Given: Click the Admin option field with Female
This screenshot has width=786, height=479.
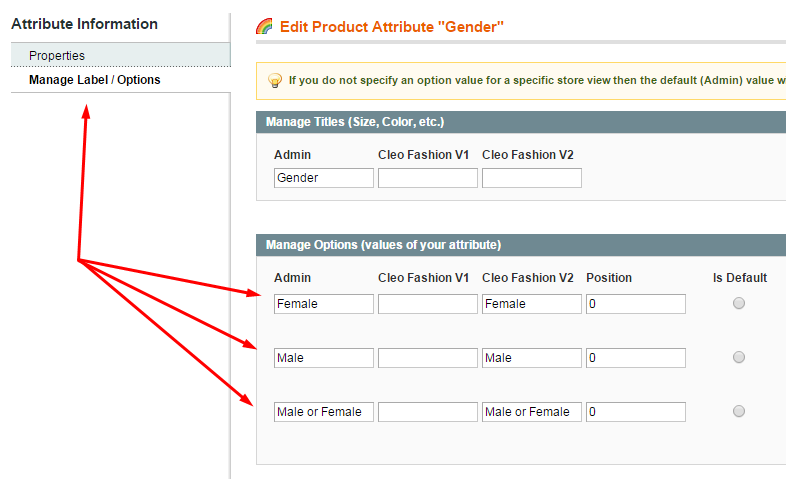Looking at the screenshot, I should pos(324,304).
